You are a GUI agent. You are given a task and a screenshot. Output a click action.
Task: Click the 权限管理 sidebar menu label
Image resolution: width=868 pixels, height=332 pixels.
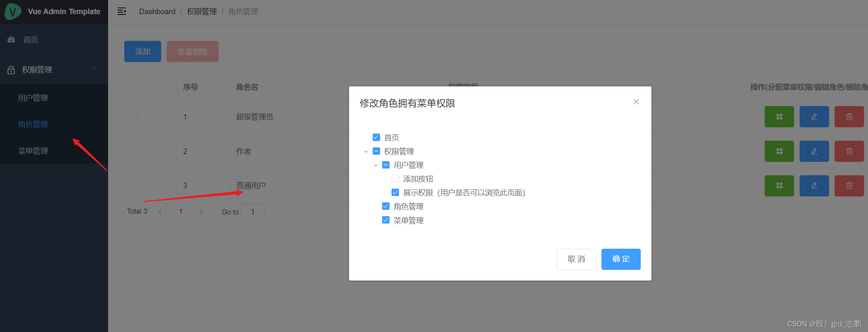37,70
